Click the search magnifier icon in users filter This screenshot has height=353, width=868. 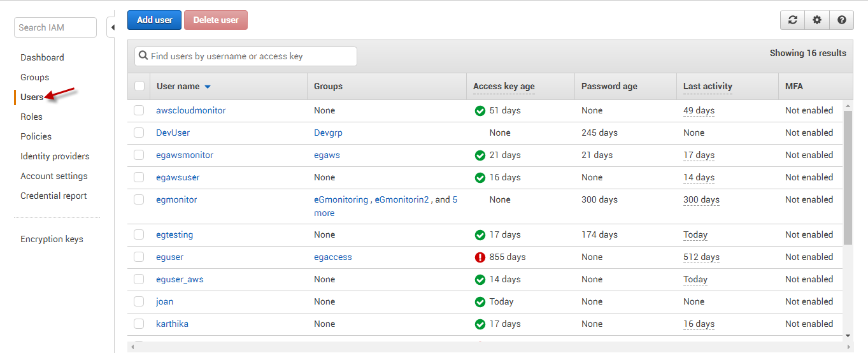coord(143,56)
